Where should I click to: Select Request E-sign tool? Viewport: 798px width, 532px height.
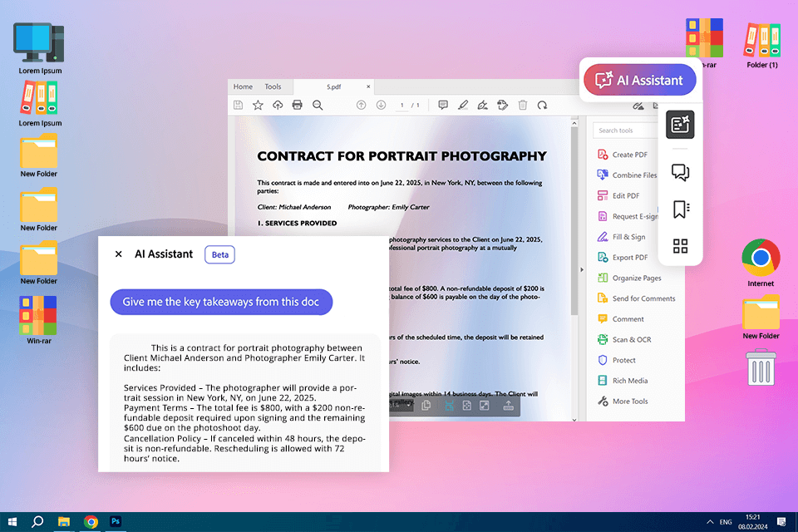click(628, 216)
